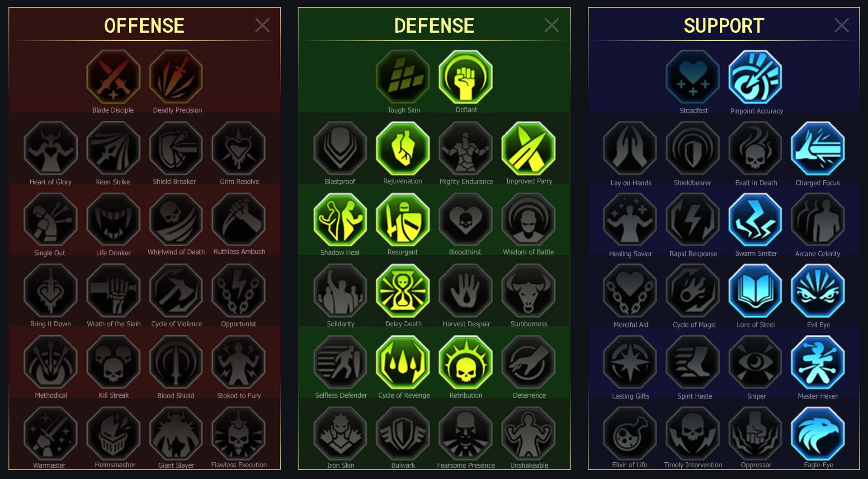Pick the Giant Slayer mastery icon
Screen dimensions: 868x479
pos(176,434)
